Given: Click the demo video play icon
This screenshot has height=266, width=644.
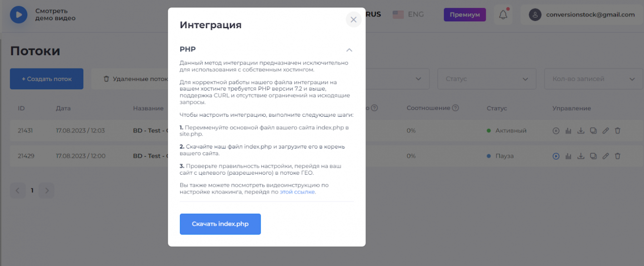Looking at the screenshot, I should (19, 15).
